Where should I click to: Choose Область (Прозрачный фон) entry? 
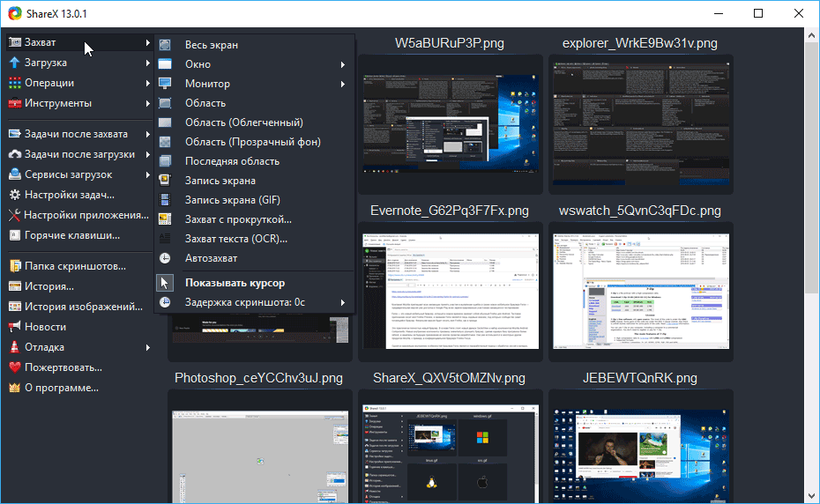[x=255, y=142]
